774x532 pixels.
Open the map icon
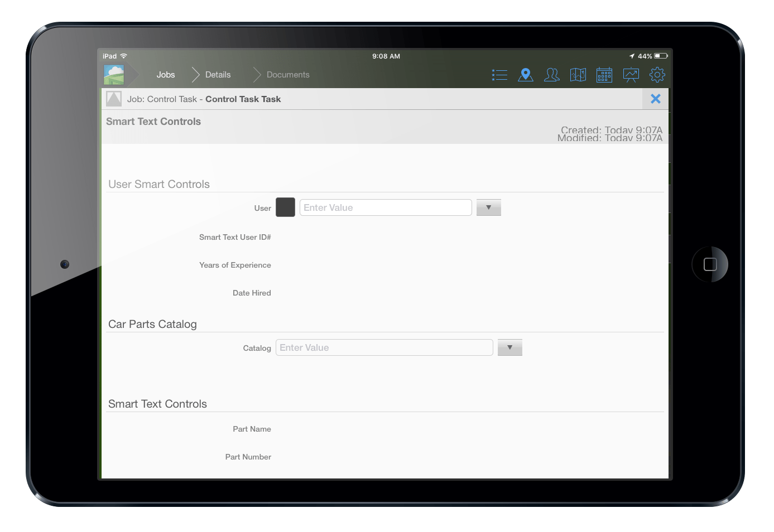[578, 74]
